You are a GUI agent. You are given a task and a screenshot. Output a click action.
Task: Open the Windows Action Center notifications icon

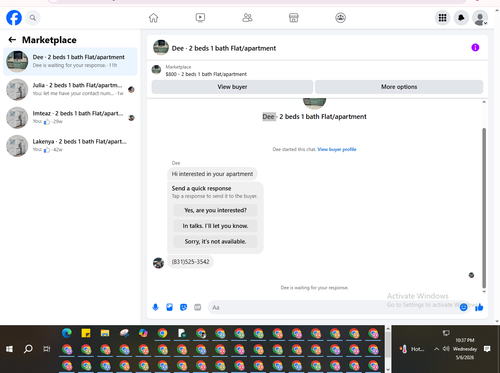(x=487, y=349)
